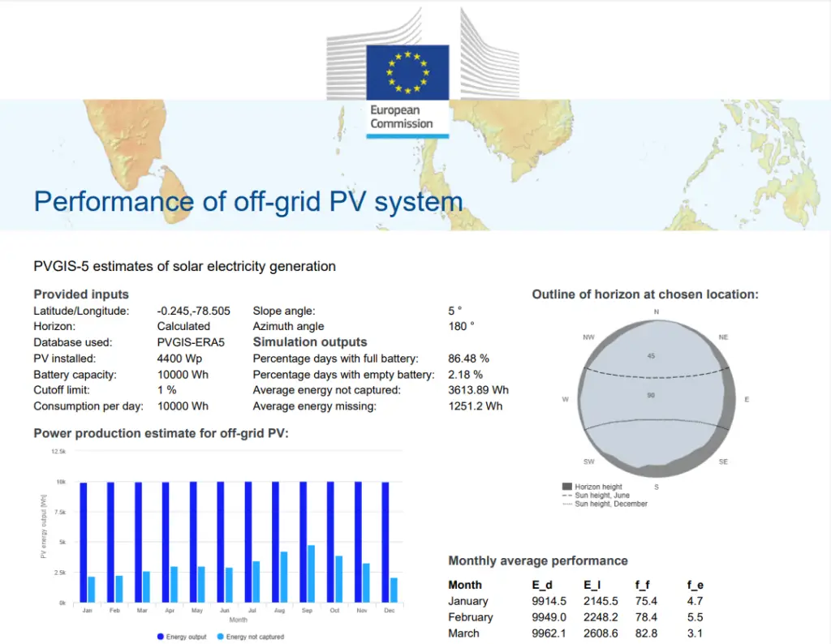Select March E_d value 9962.1
831x644 pixels.
coord(549,633)
